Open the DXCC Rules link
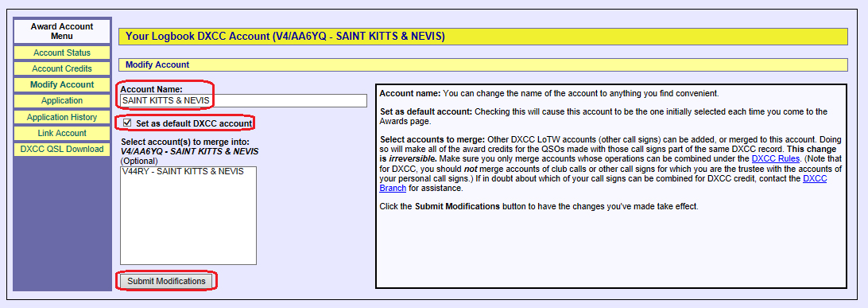This screenshot has height=308, width=868. click(x=776, y=158)
